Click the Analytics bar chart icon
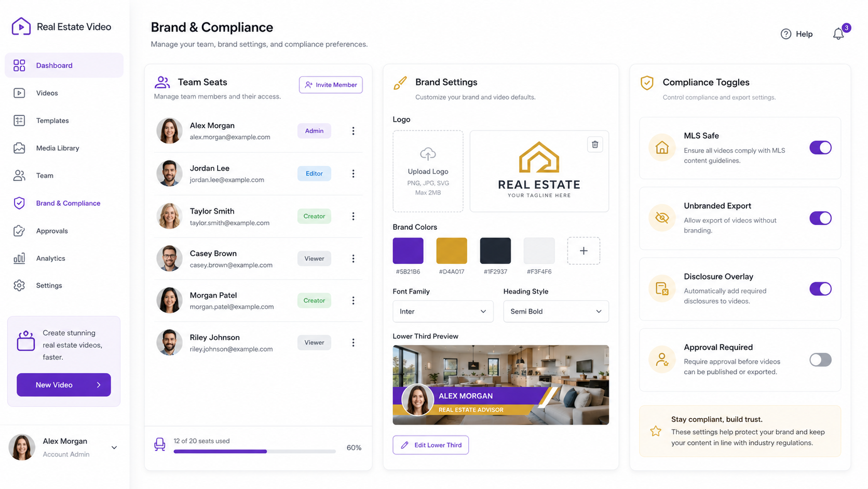 (x=19, y=258)
